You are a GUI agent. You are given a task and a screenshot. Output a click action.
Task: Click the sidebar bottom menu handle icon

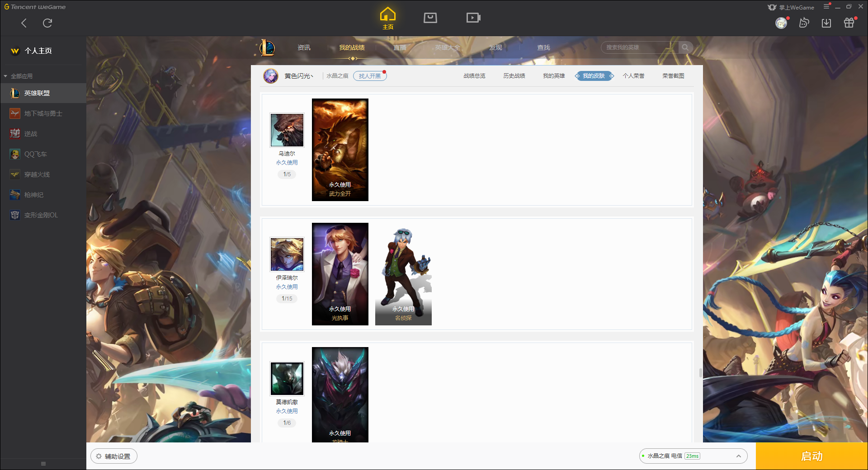[43, 464]
